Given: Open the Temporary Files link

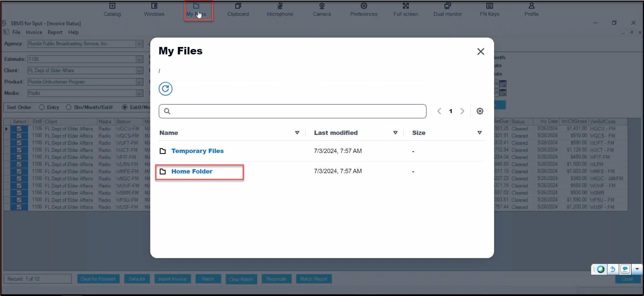Looking at the screenshot, I should click(x=197, y=151).
